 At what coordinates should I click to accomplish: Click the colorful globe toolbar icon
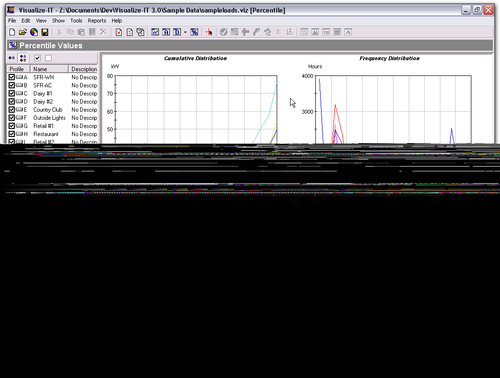pos(34,32)
